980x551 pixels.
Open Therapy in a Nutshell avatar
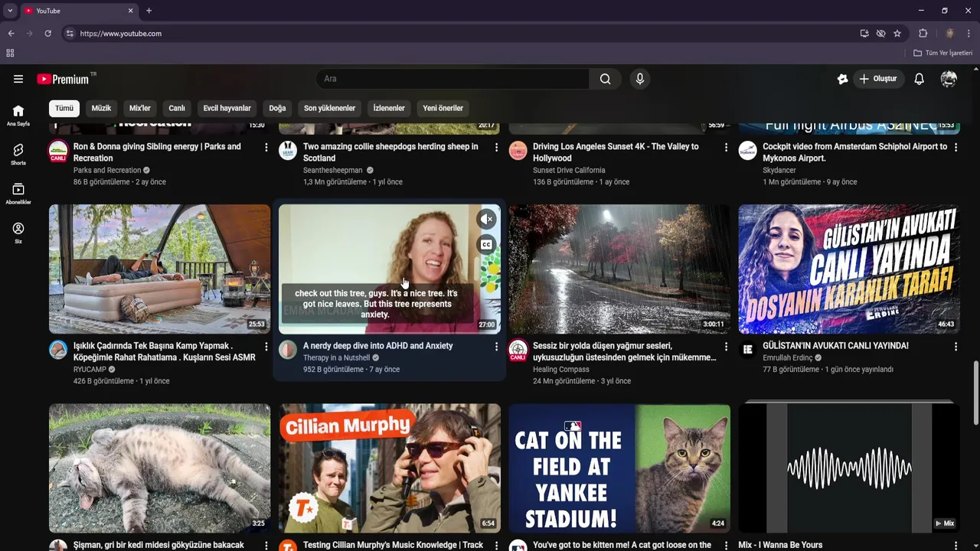coord(288,350)
